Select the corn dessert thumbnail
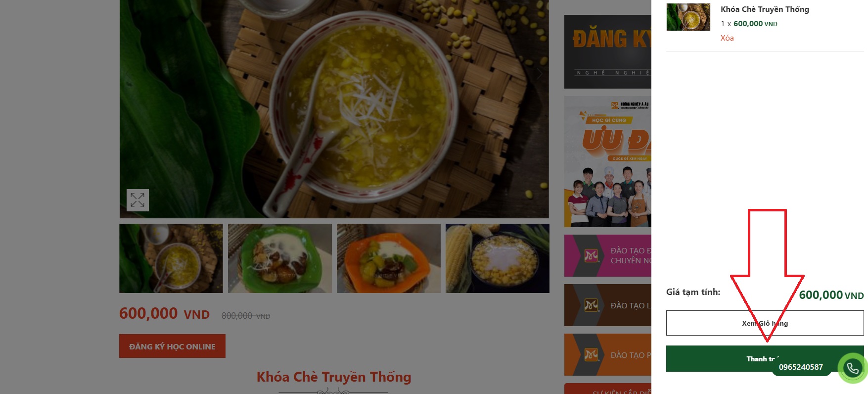 [498, 258]
